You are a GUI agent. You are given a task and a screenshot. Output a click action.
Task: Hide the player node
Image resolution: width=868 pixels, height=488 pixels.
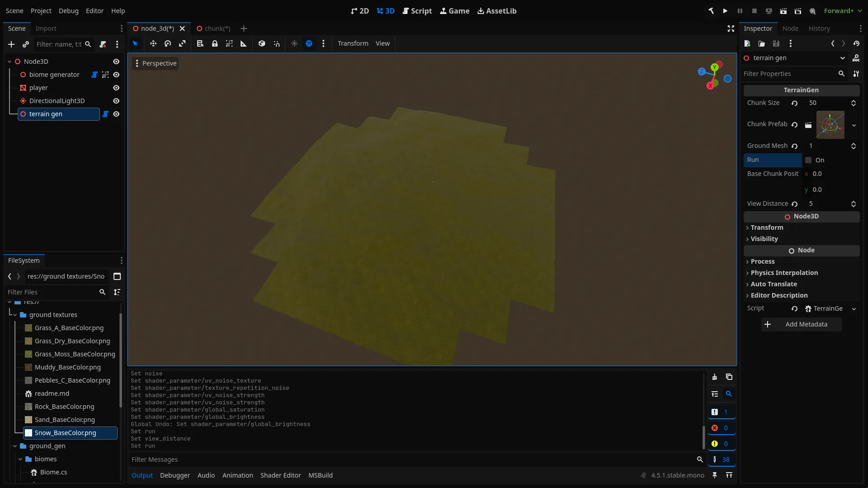coord(116,88)
